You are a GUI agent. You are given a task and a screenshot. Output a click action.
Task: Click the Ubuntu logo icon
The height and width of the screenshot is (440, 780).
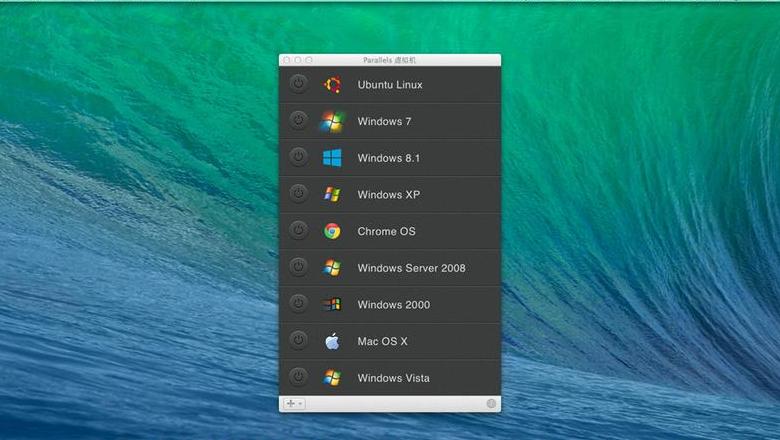pyautogui.click(x=332, y=85)
